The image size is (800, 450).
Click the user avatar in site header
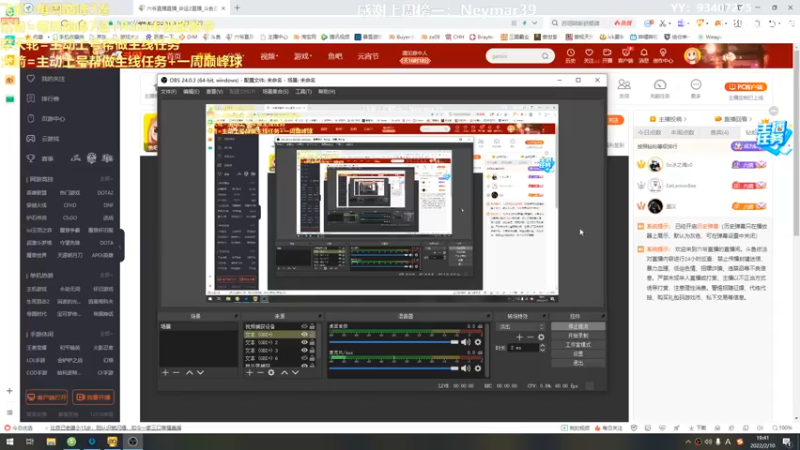tap(692, 56)
